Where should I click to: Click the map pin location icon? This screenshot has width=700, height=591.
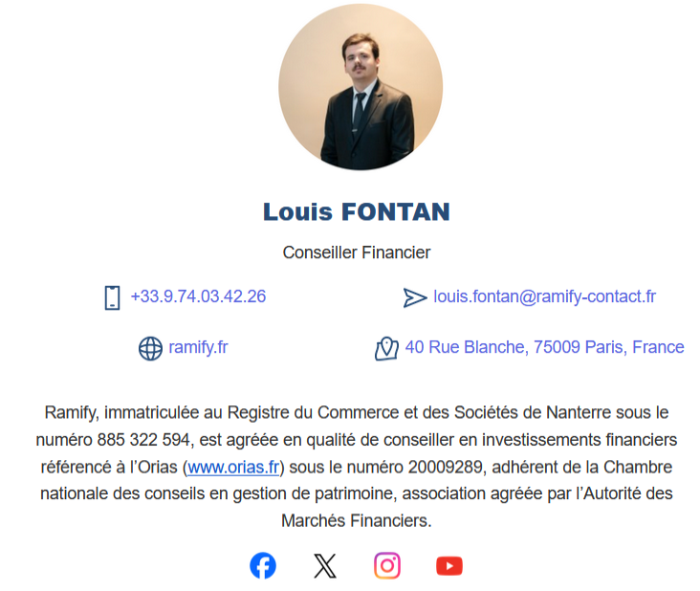[x=386, y=349]
